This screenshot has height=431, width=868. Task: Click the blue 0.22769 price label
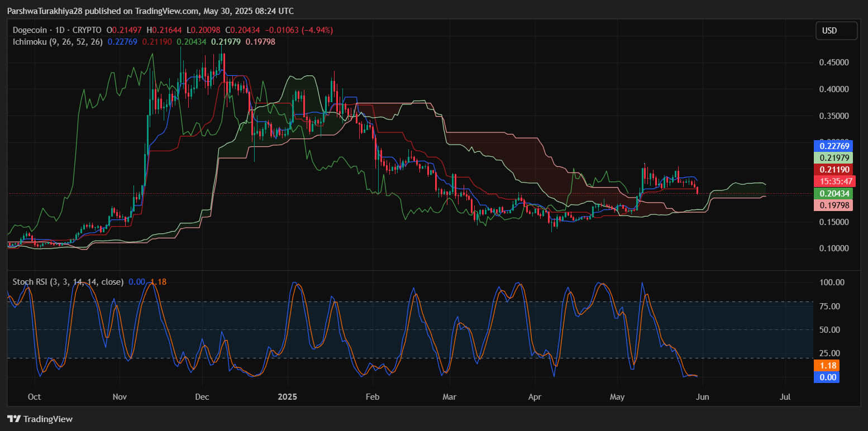(834, 146)
